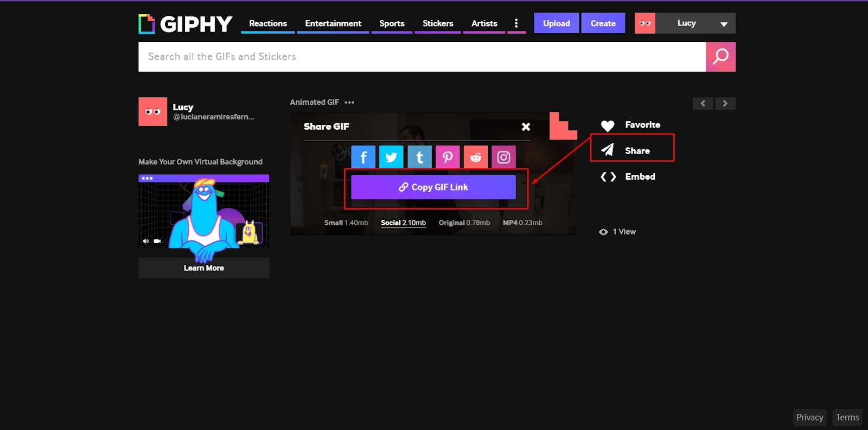Click Copy GIF Link button
This screenshot has width=868, height=430.
pos(433,187)
